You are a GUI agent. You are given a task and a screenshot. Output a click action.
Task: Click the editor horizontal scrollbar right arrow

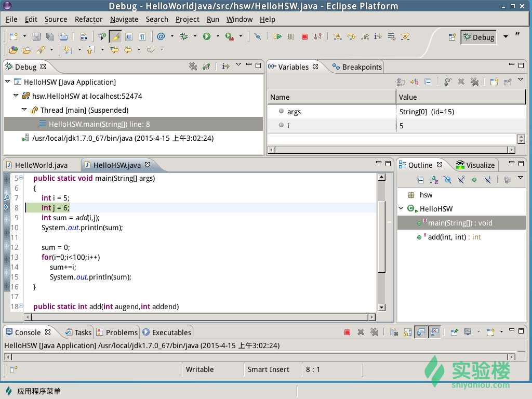point(372,317)
